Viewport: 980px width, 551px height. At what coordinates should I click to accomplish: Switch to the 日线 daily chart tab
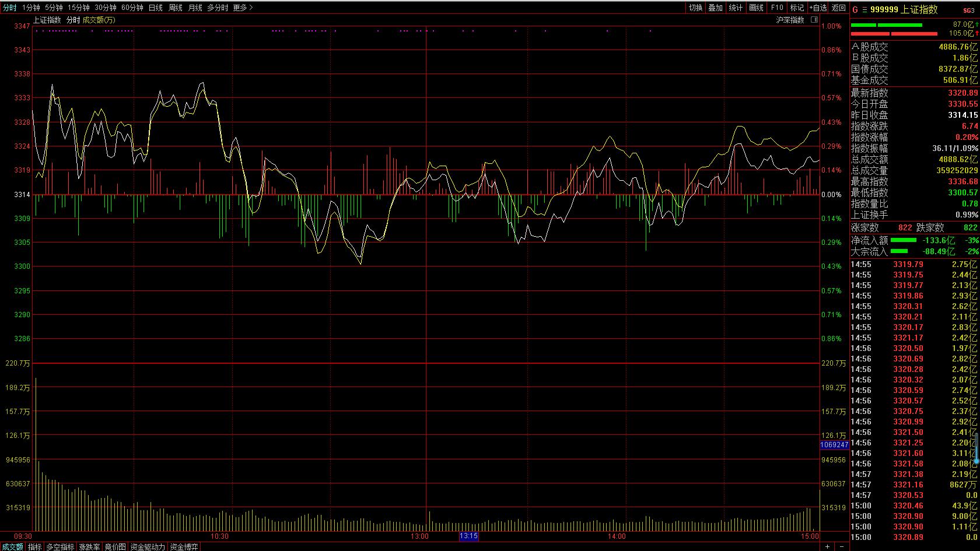[156, 8]
